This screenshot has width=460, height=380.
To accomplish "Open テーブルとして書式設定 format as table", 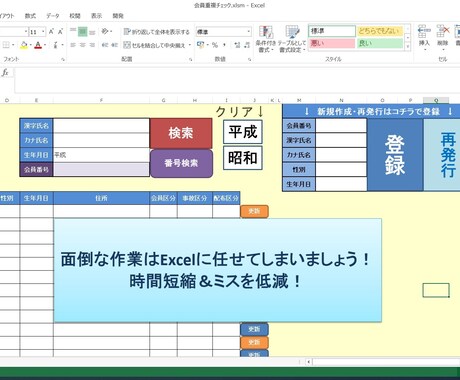I will point(292,39).
